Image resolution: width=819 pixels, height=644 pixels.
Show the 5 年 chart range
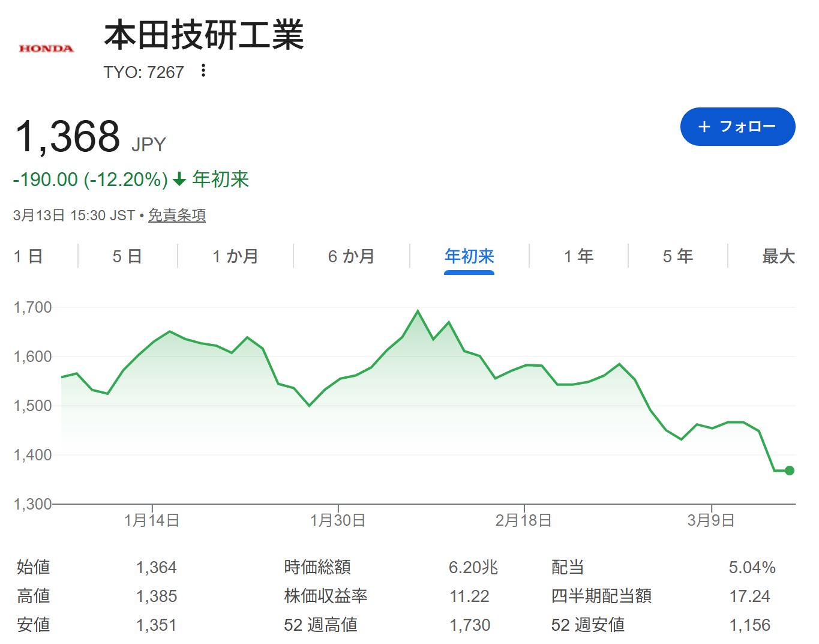coord(677,257)
